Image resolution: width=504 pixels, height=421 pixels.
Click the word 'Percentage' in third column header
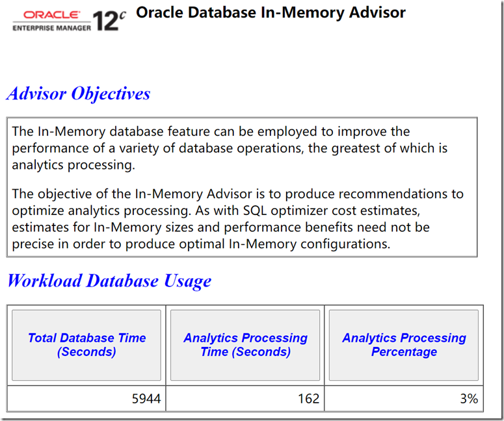[404, 352]
